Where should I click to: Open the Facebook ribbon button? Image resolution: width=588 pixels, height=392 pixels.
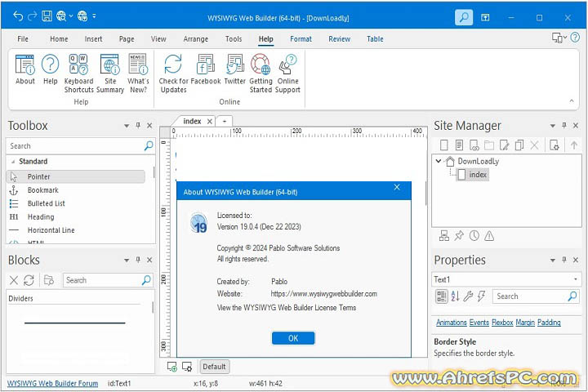[x=206, y=69]
